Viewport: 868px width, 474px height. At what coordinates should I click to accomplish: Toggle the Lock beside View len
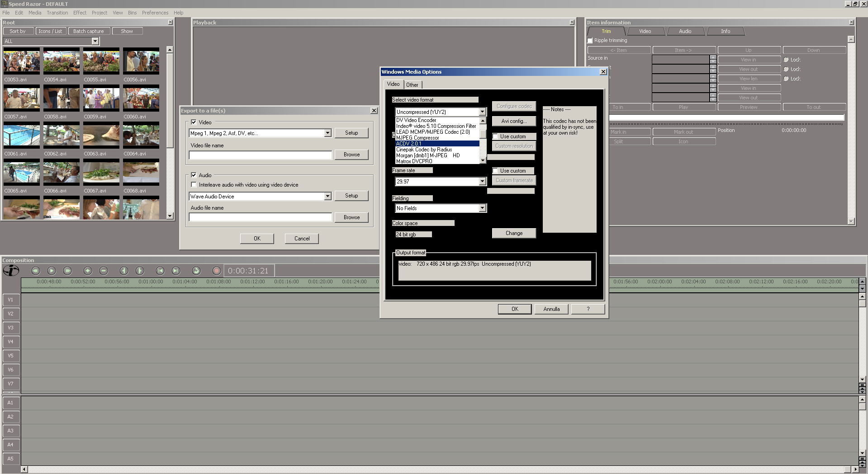coord(786,79)
